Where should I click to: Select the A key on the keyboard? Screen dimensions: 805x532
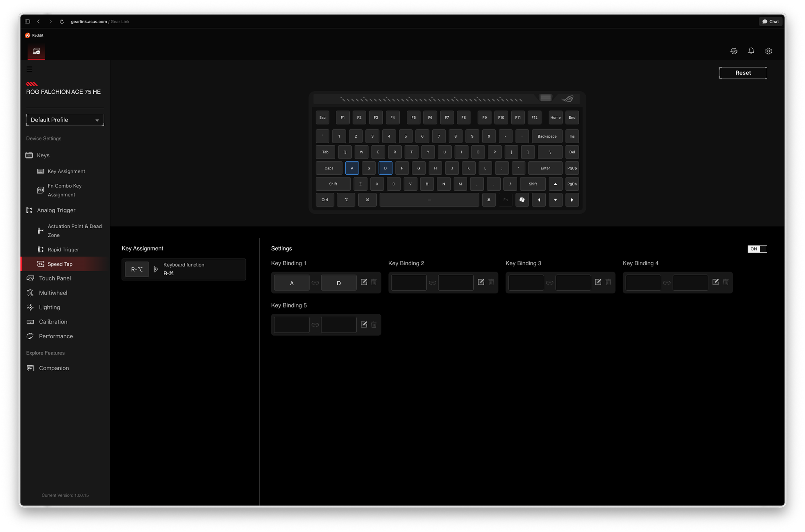[352, 168]
